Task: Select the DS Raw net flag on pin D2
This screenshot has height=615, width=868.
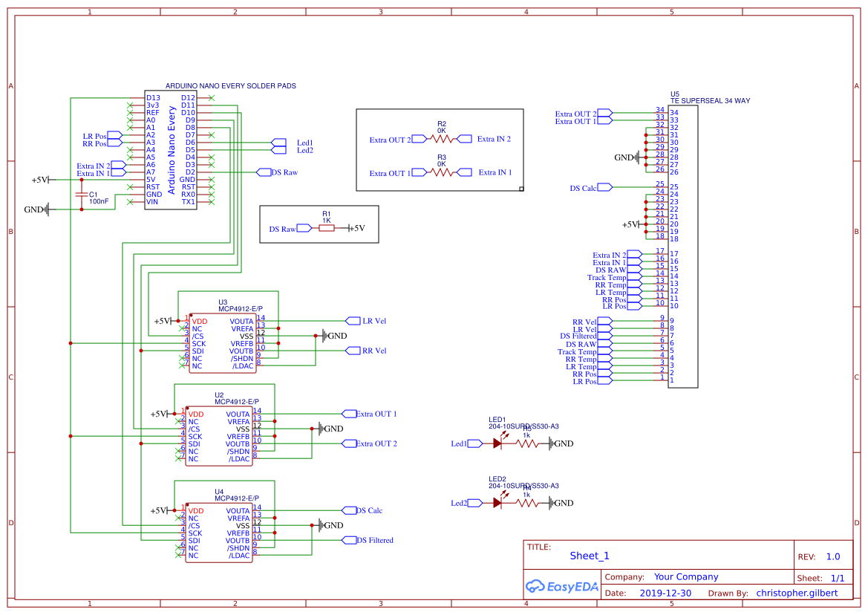Action: [x=264, y=172]
